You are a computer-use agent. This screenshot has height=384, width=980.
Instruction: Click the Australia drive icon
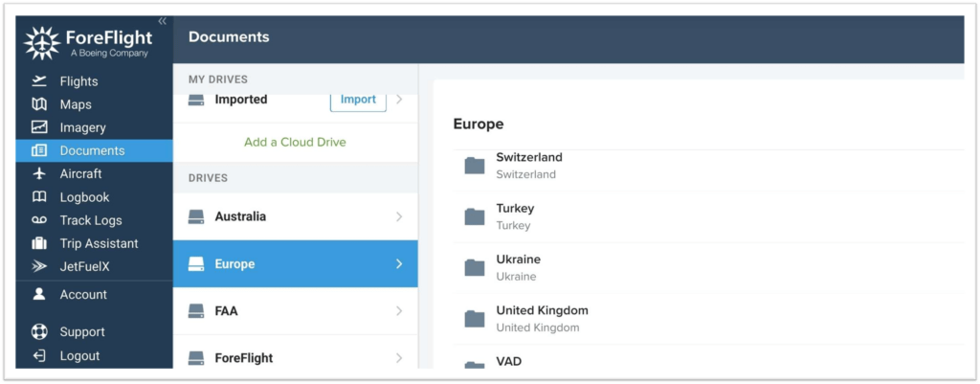(x=196, y=216)
